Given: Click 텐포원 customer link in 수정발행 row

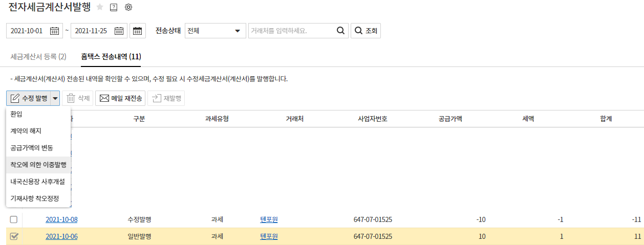Looking at the screenshot, I should [269, 219].
